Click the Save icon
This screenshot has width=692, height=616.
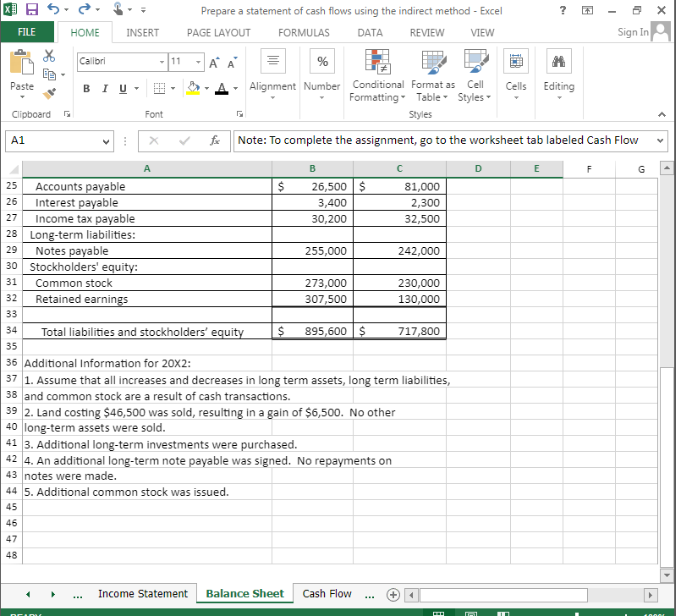[30, 8]
